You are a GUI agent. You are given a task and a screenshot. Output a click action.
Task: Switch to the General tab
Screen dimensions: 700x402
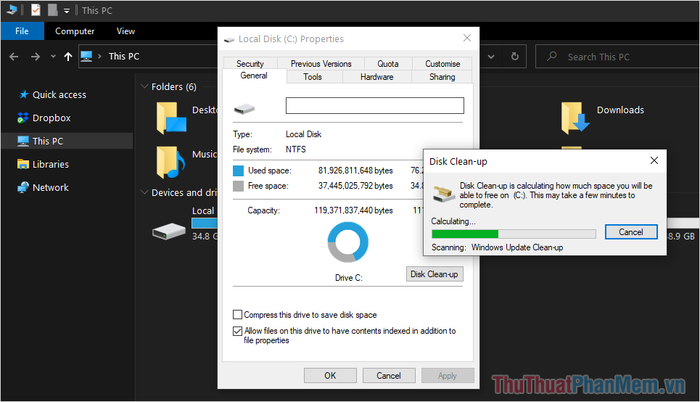[254, 75]
